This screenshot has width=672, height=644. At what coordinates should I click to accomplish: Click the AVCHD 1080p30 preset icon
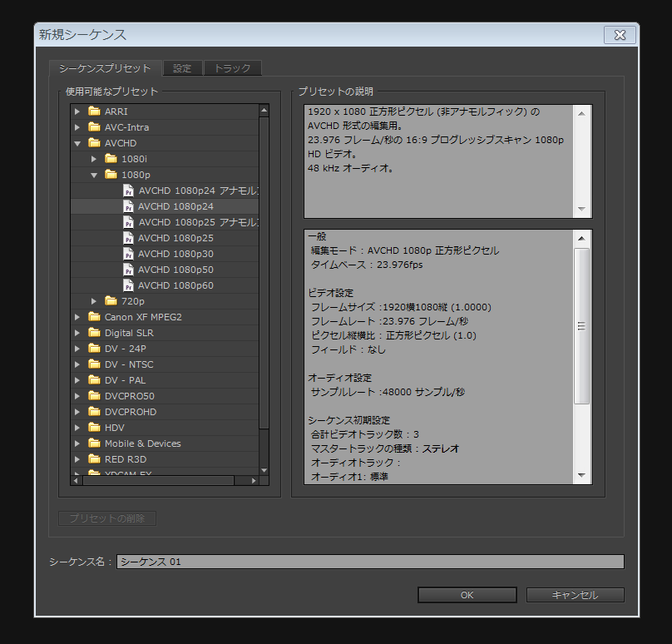coord(128,254)
